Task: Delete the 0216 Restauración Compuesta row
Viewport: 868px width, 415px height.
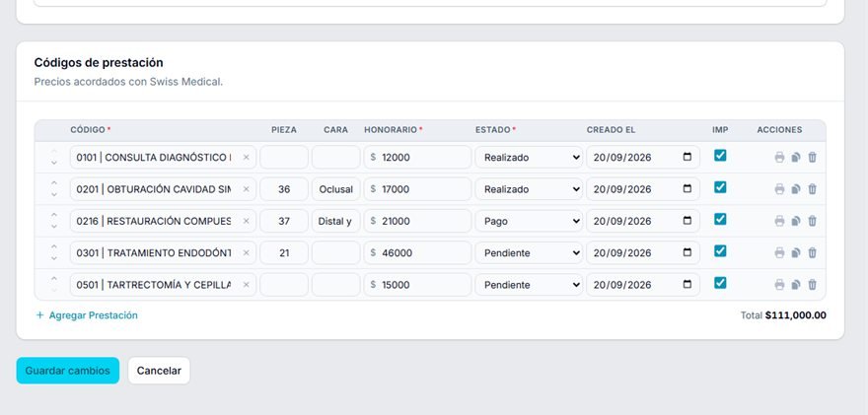Action: click(812, 221)
